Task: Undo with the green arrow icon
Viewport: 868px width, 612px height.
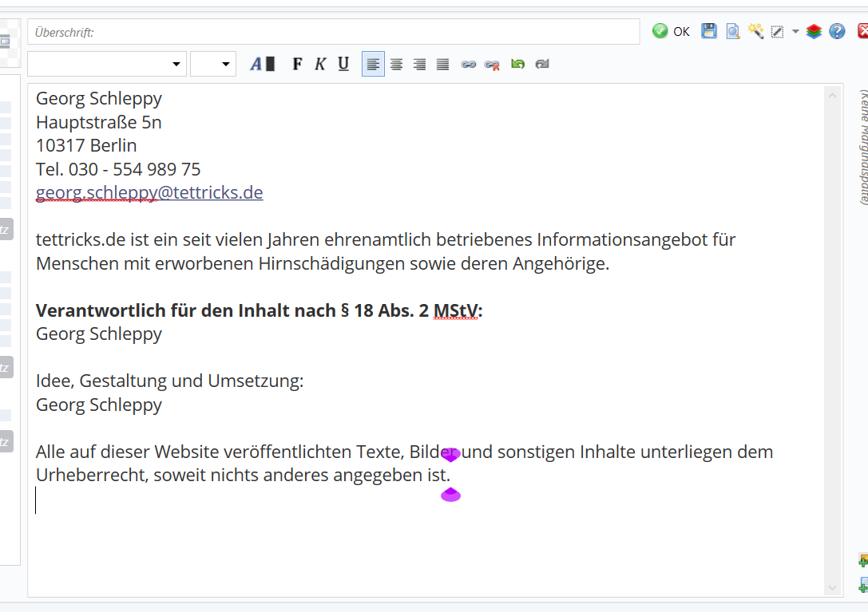Action: coord(517,64)
